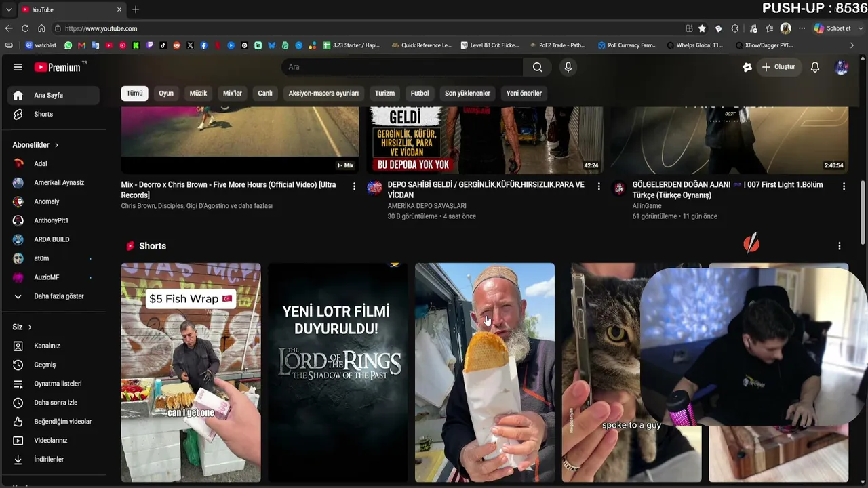Open the Shorts icon in the sidebar

(18, 115)
